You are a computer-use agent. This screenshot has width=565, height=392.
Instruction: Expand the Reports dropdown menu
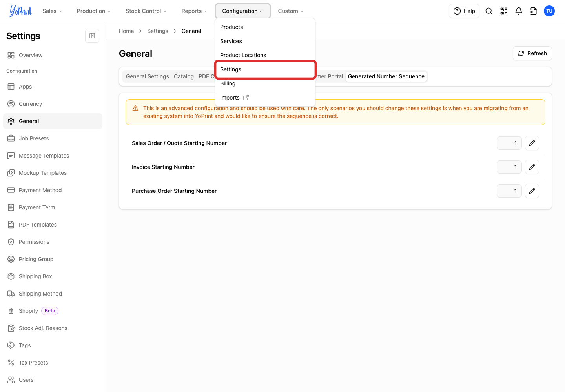(194, 11)
